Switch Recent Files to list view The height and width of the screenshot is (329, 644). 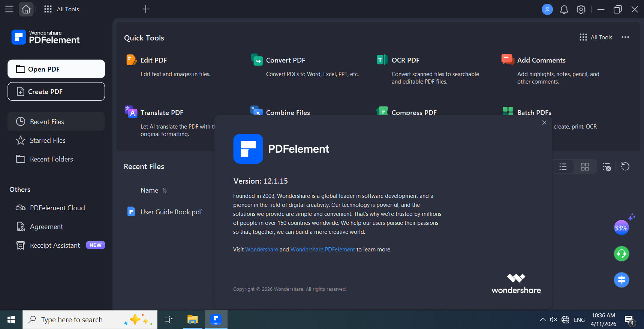(563, 167)
